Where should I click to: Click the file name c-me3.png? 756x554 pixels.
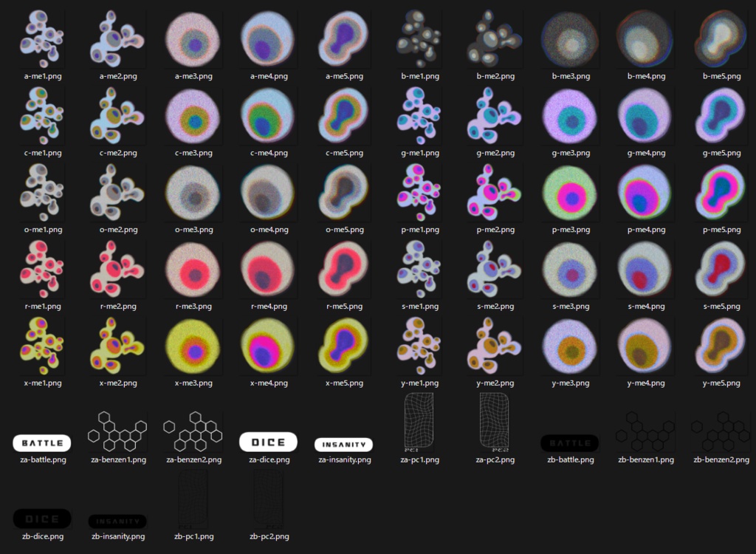coord(194,153)
